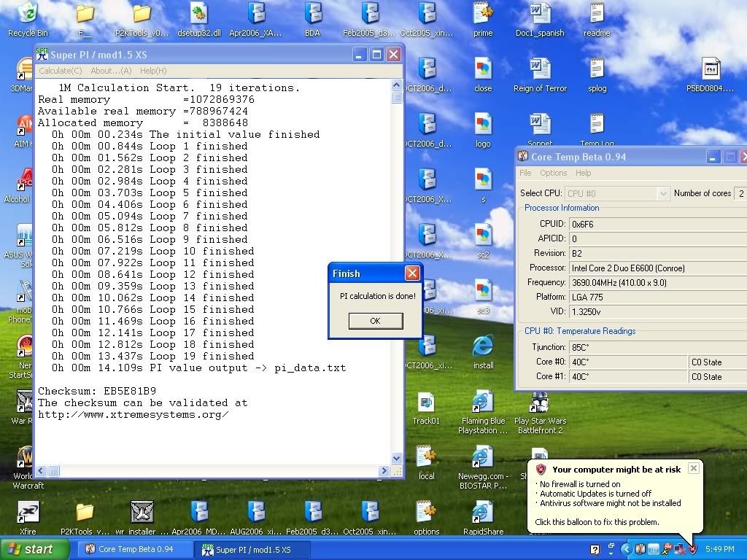Select the F__ folder icon
The width and height of the screenshot is (747, 560).
pos(85,20)
